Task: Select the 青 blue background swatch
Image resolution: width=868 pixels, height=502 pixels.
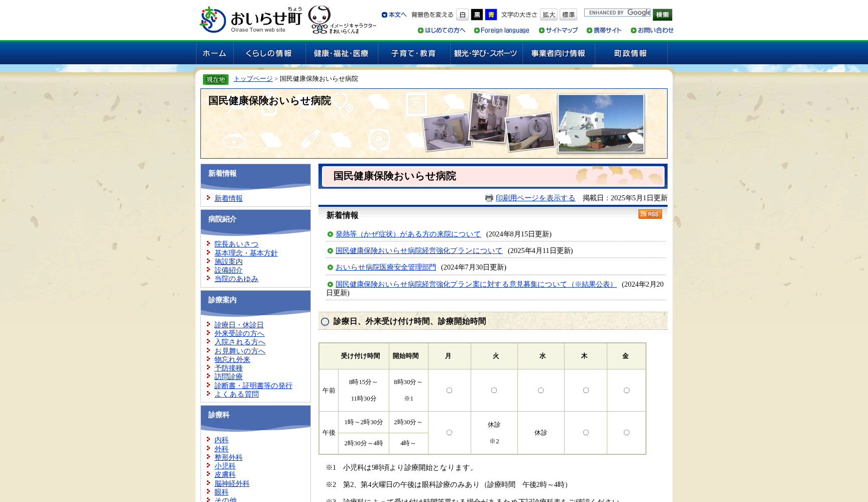Action: click(x=491, y=15)
